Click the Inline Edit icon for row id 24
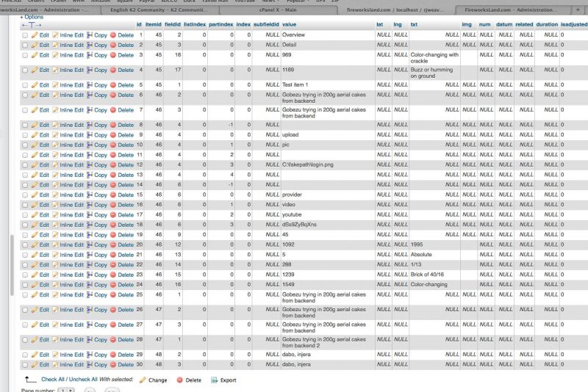588x392 pixels. tap(55, 285)
